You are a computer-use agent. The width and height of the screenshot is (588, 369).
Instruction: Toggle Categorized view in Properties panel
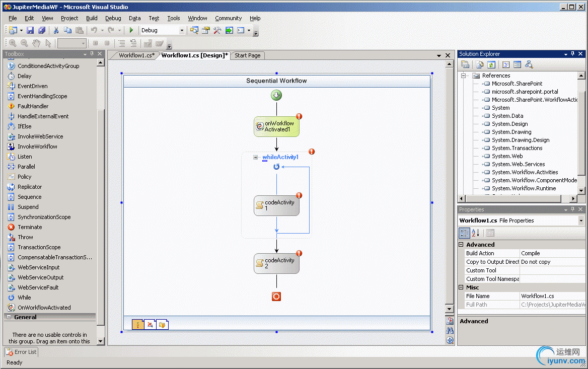pos(465,233)
